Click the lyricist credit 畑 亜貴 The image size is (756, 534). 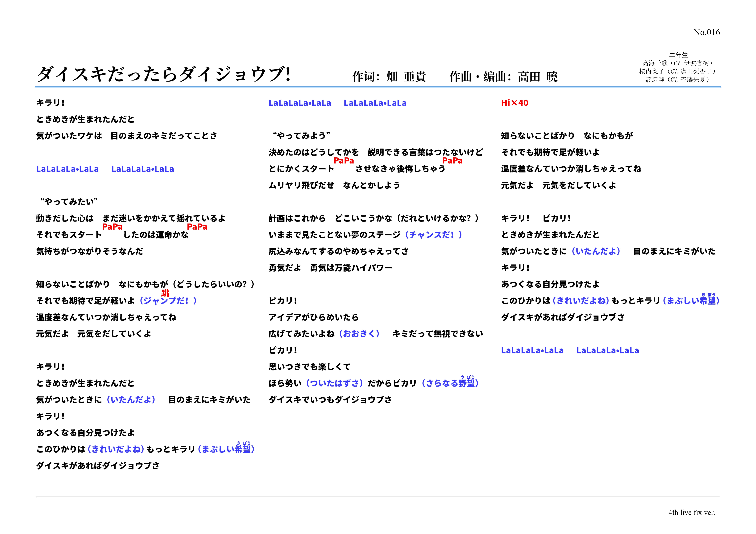coord(406,77)
